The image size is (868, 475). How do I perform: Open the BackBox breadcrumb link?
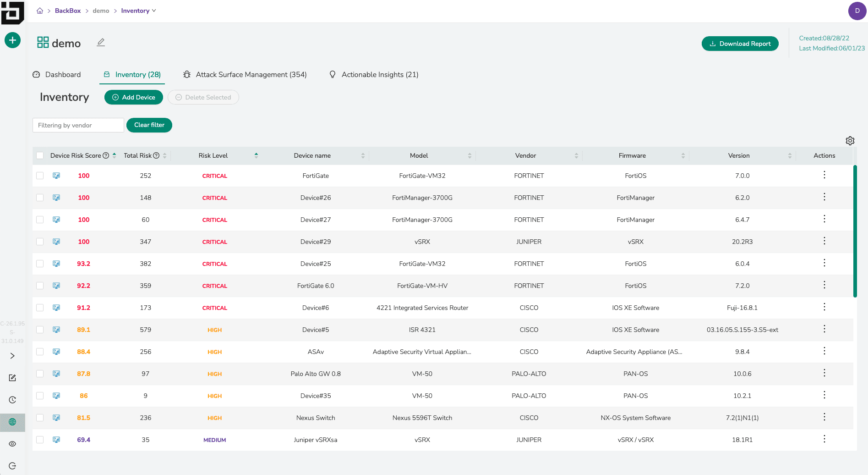pos(68,11)
